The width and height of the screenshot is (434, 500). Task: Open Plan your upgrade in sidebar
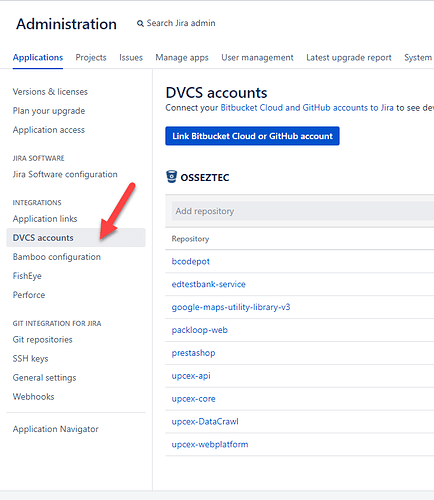(x=49, y=111)
